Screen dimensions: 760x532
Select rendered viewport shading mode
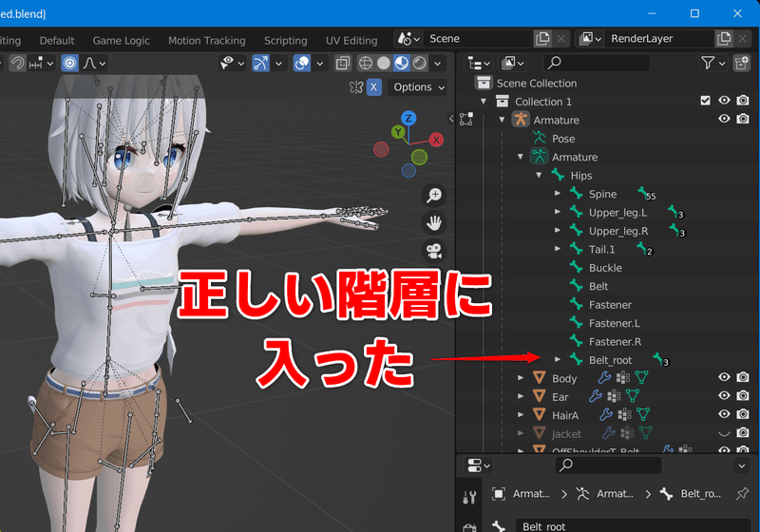point(420,63)
